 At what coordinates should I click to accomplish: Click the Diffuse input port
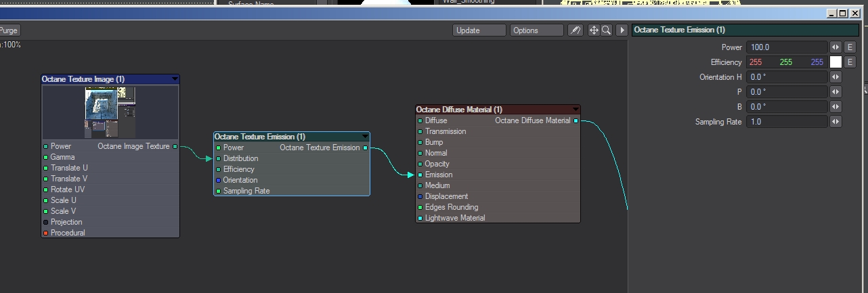click(420, 120)
